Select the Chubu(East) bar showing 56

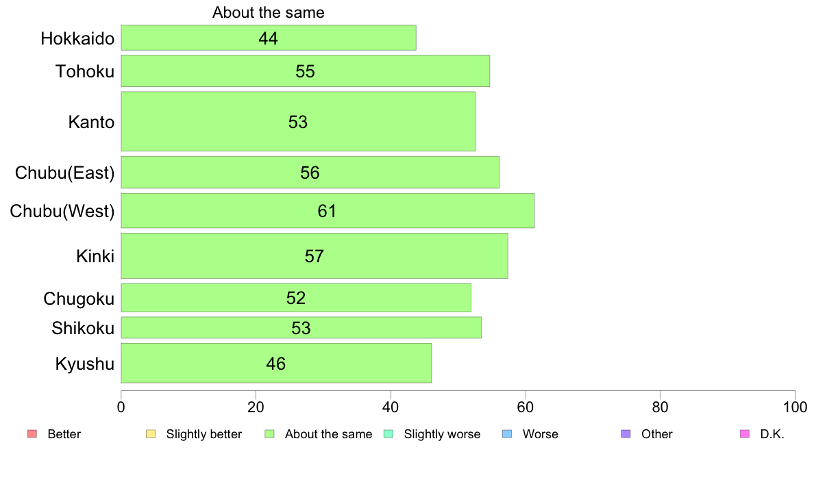310,173
